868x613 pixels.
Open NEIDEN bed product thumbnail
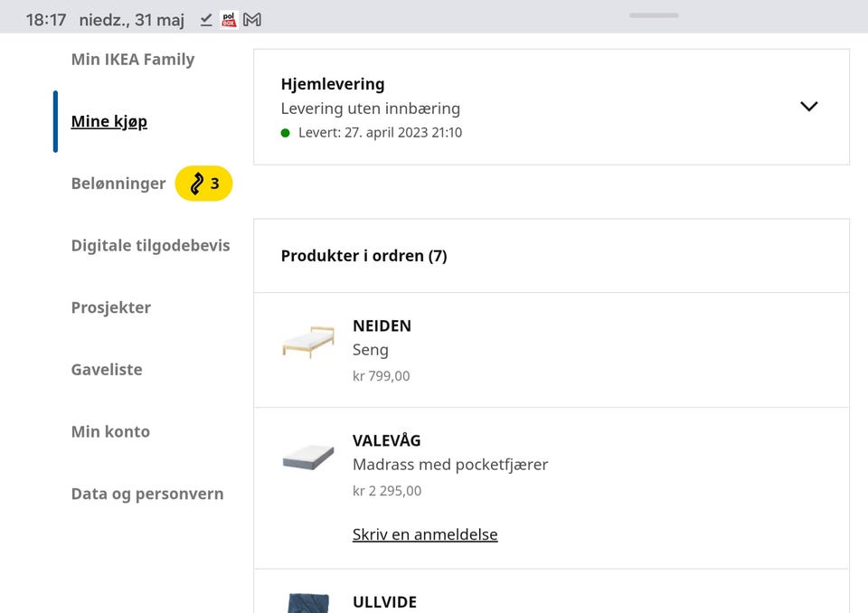click(x=308, y=342)
